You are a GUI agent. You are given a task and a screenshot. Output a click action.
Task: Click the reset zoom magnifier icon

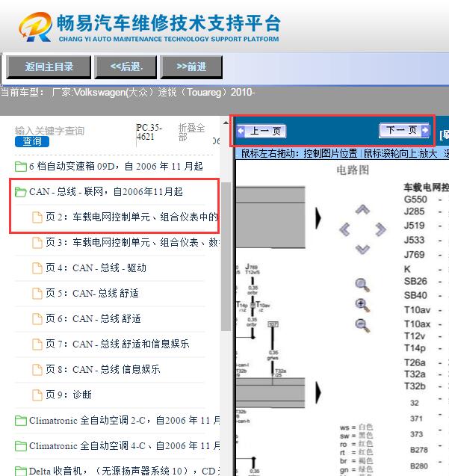coord(362,285)
